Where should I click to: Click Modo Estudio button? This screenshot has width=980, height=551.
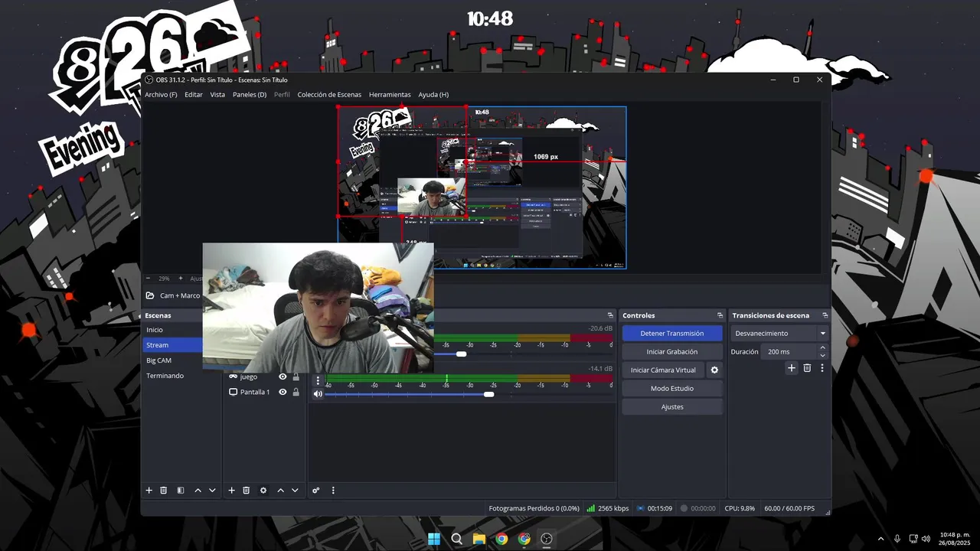[672, 389]
